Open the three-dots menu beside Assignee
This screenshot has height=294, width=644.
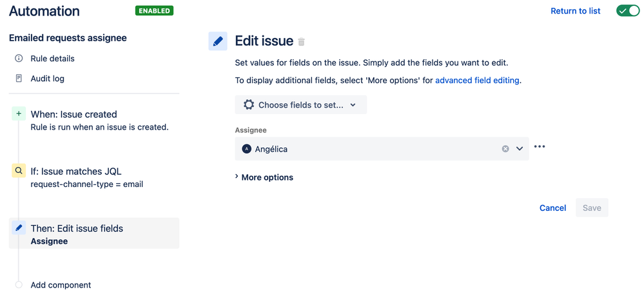pos(540,146)
